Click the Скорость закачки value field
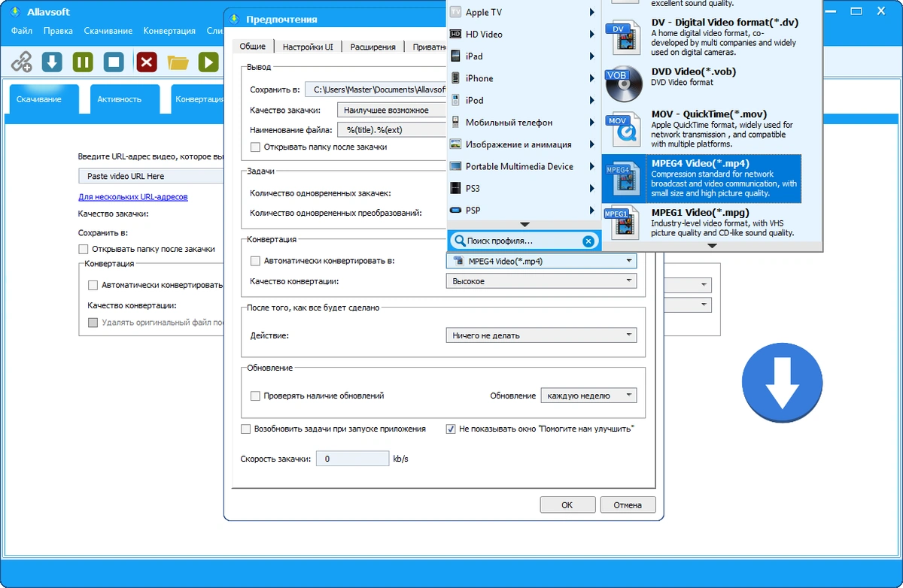 [352, 459]
